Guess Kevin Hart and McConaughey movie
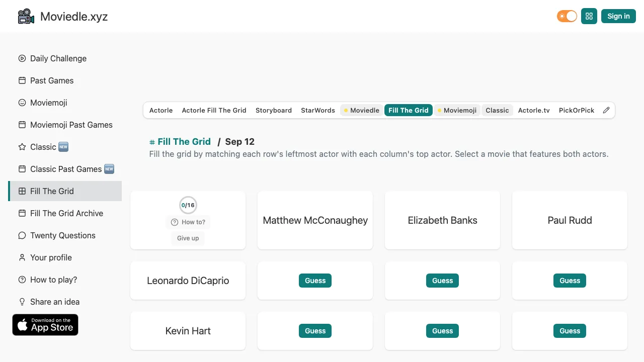Viewport: 644px width, 362px height. (x=315, y=331)
